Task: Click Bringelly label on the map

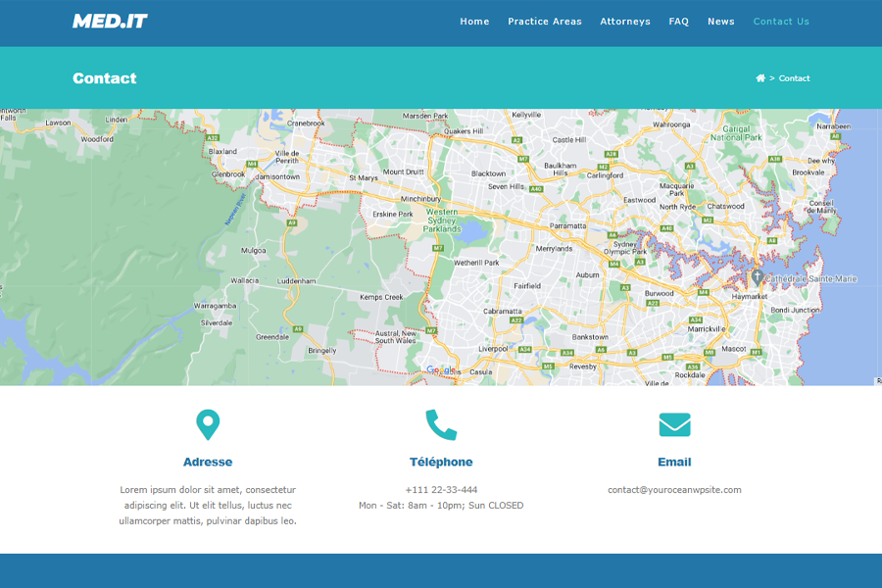Action: (321, 351)
